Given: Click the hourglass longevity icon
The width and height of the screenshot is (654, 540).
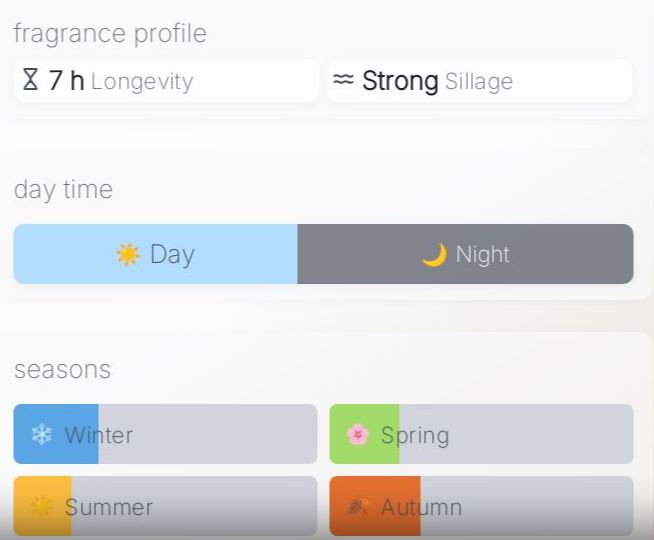Looking at the screenshot, I should pyautogui.click(x=30, y=81).
